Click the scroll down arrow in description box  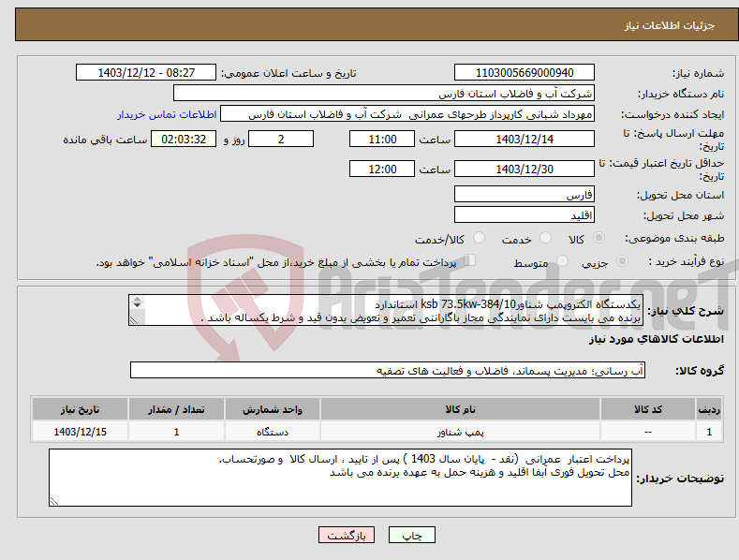(137, 305)
